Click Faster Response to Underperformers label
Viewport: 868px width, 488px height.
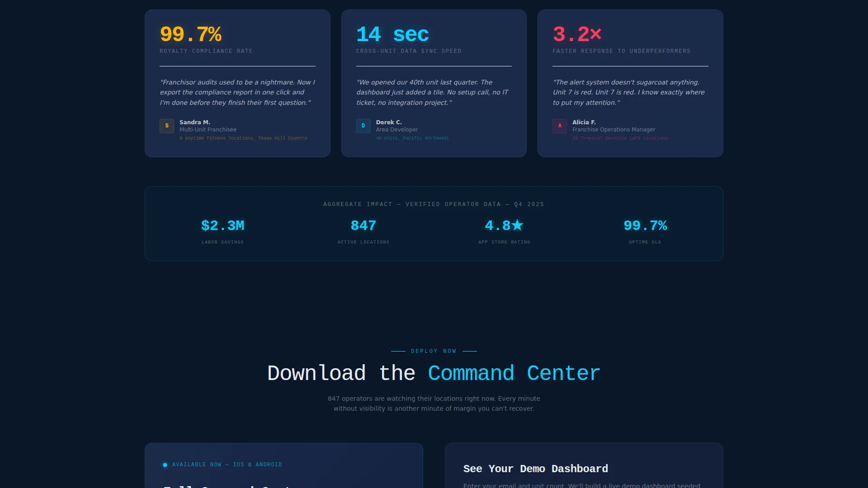click(622, 51)
